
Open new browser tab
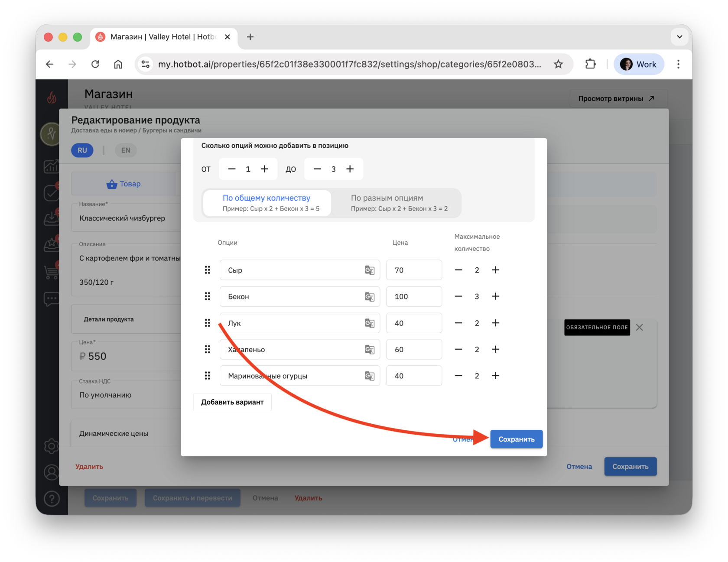click(250, 37)
